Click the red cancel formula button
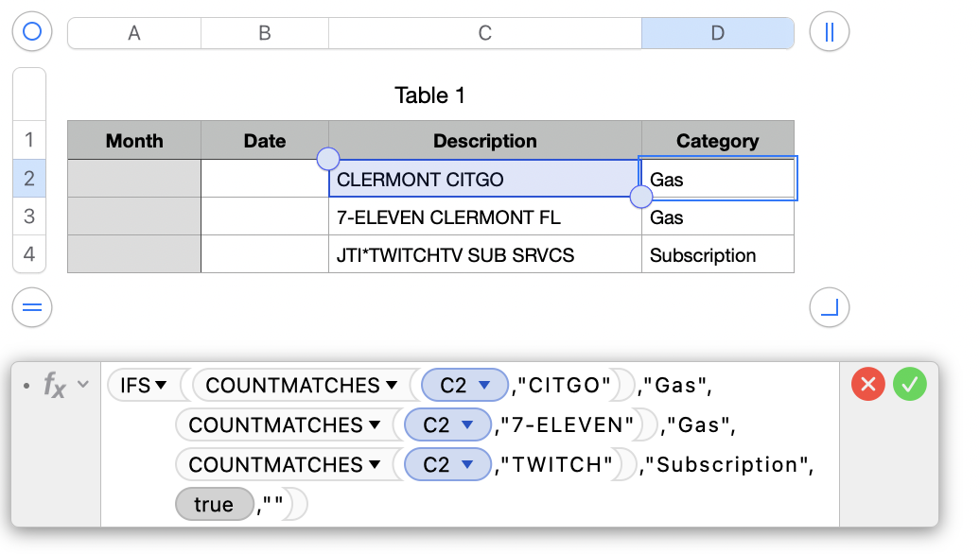Screen dimensions: 980x554 pyautogui.click(x=867, y=384)
